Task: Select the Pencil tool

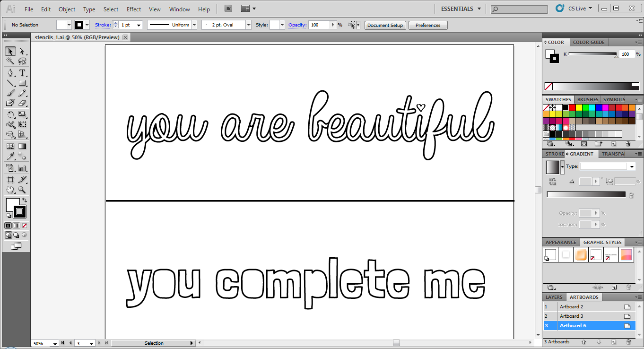Action: [x=22, y=93]
